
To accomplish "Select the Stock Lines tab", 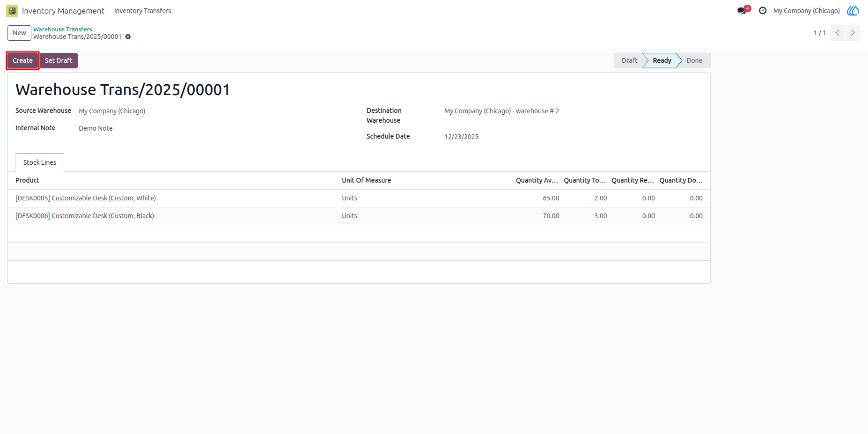I will coord(40,162).
